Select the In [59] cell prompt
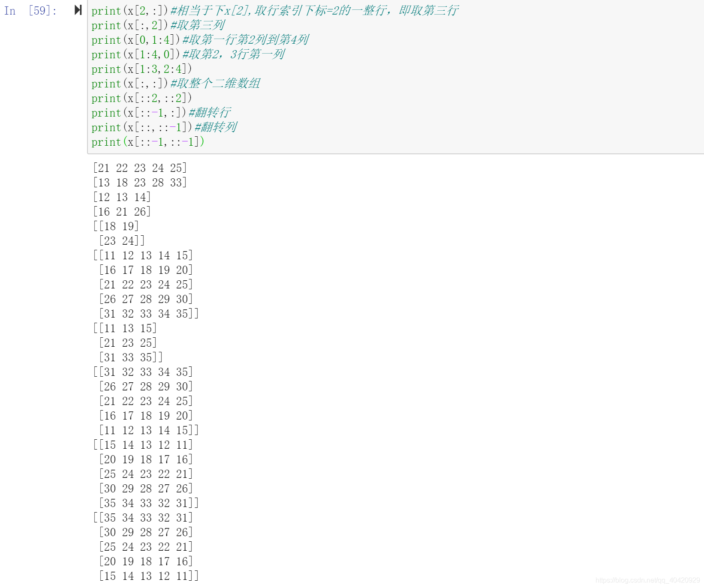The image size is (704, 588). 30,11
